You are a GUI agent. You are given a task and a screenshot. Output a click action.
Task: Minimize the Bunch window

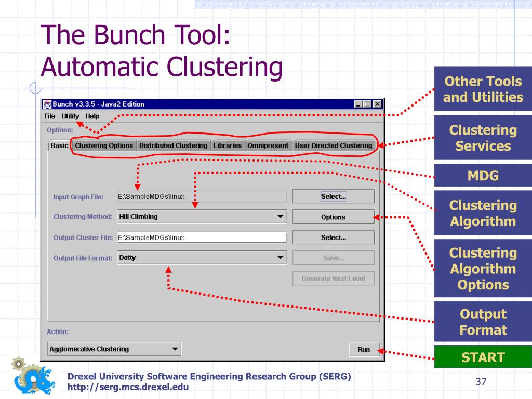tap(358, 104)
